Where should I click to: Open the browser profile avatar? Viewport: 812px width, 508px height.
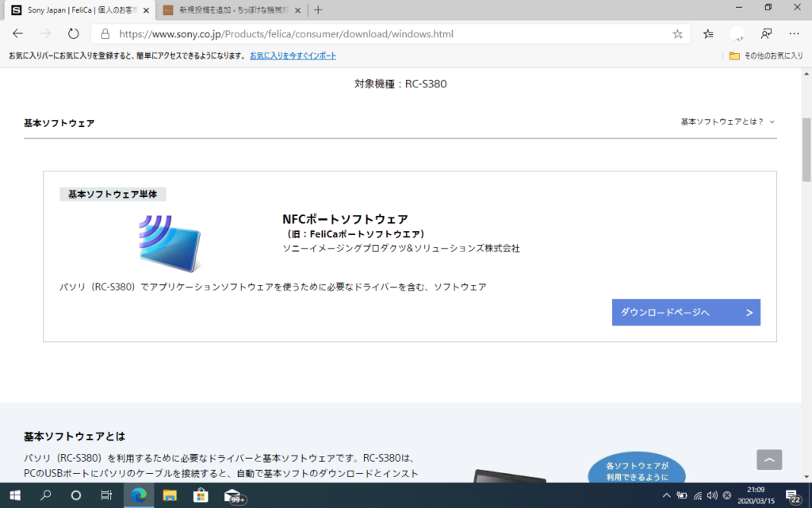tap(737, 33)
